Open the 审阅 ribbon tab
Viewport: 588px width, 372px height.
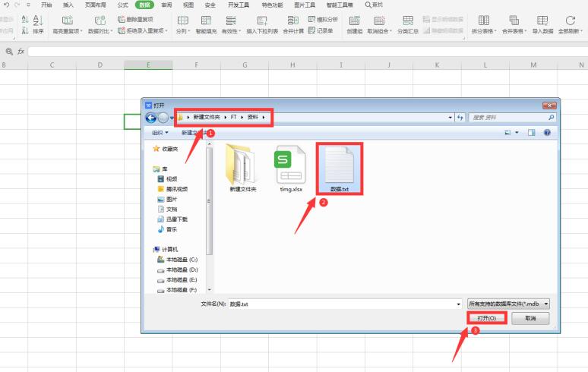point(166,5)
